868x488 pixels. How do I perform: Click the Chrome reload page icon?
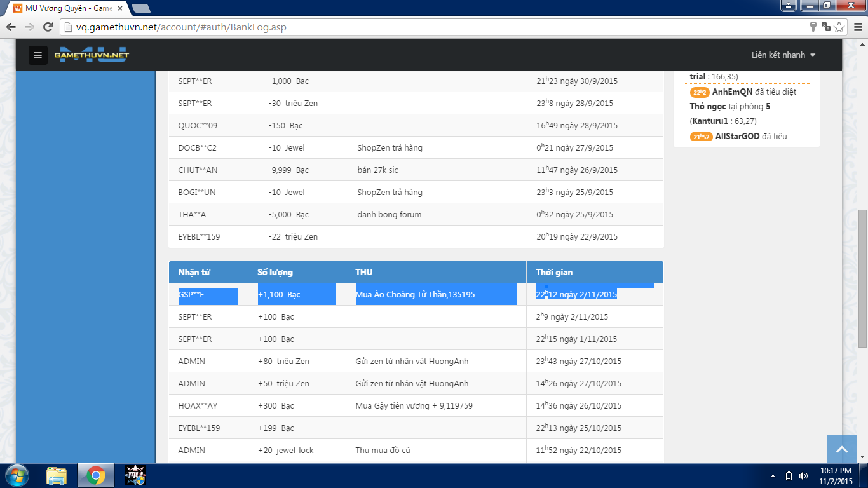click(48, 27)
